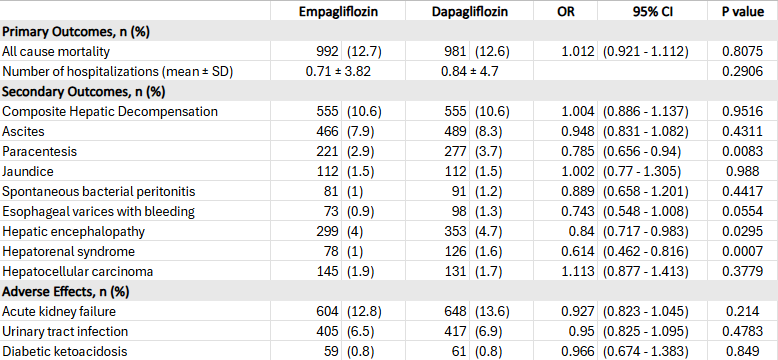Select the Empagliflozin hospitalizations mean 0.71 ± 3.82
778x360 pixels.
(x=338, y=71)
